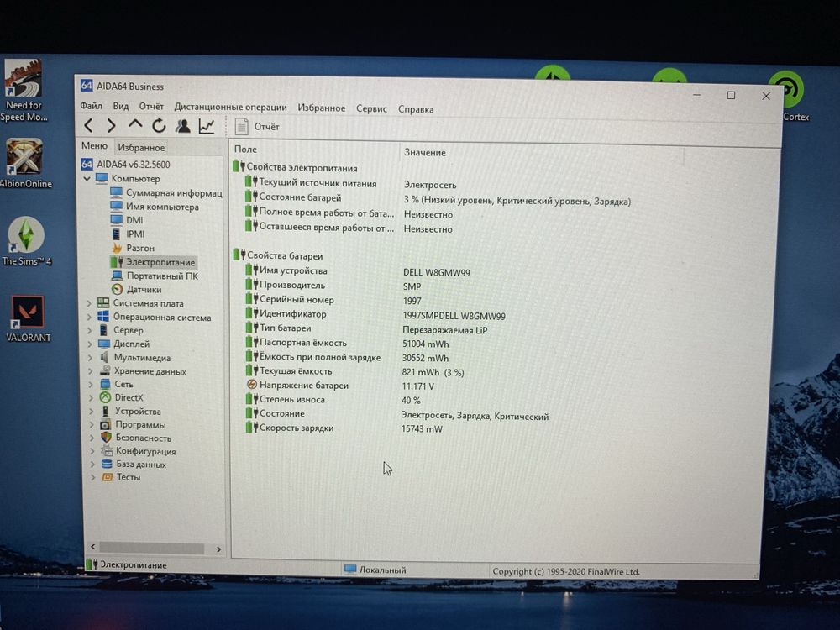Refresh the page with the Refresh icon

159,125
